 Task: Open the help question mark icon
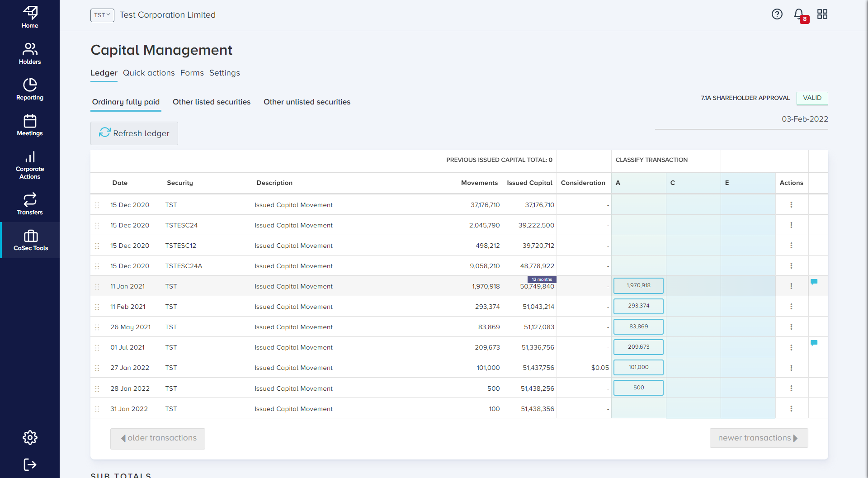click(x=777, y=14)
